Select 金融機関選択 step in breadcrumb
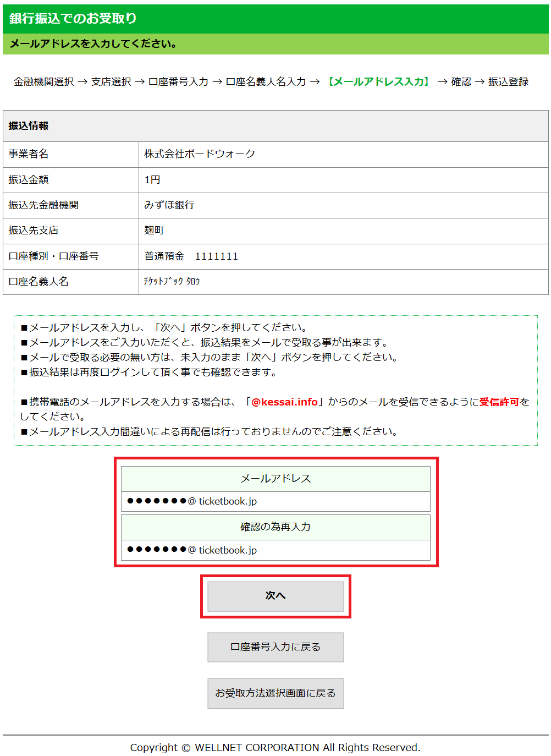The height and width of the screenshot is (756, 551). point(44,82)
